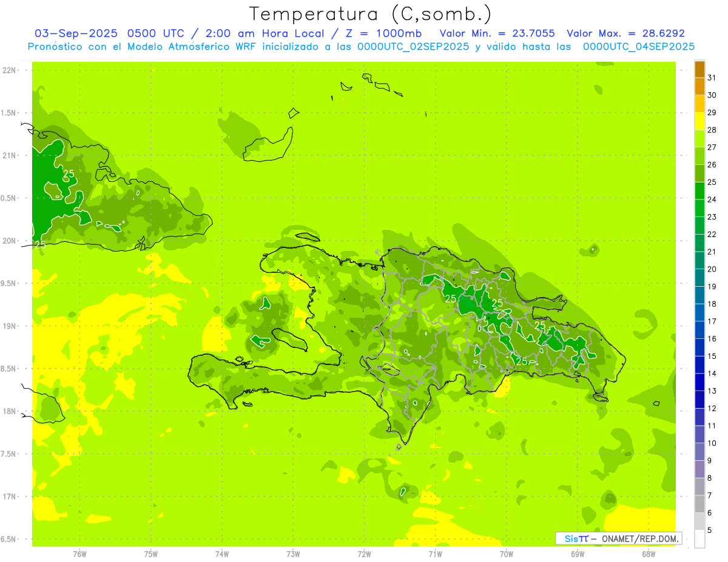Viewport: 728px width, 562px height.
Task: Click the gray color bar segment between 6 and 7
Action: click(x=699, y=504)
